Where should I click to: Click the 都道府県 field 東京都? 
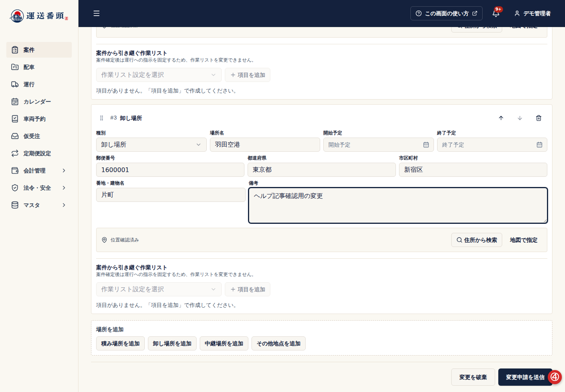coord(322,170)
